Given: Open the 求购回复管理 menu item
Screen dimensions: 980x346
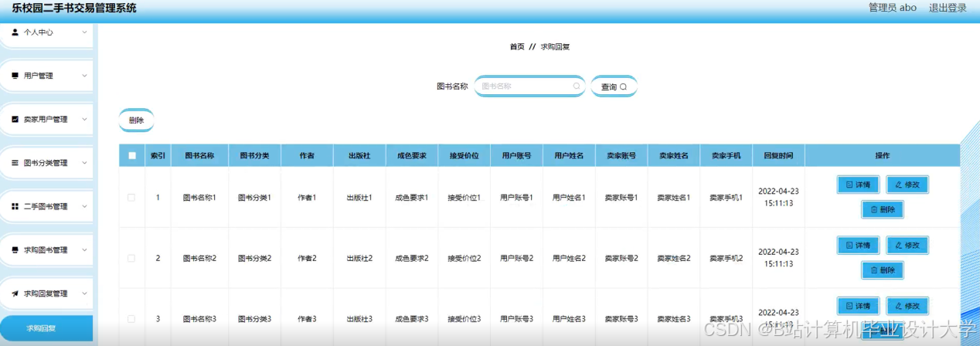Looking at the screenshot, I should (x=46, y=293).
